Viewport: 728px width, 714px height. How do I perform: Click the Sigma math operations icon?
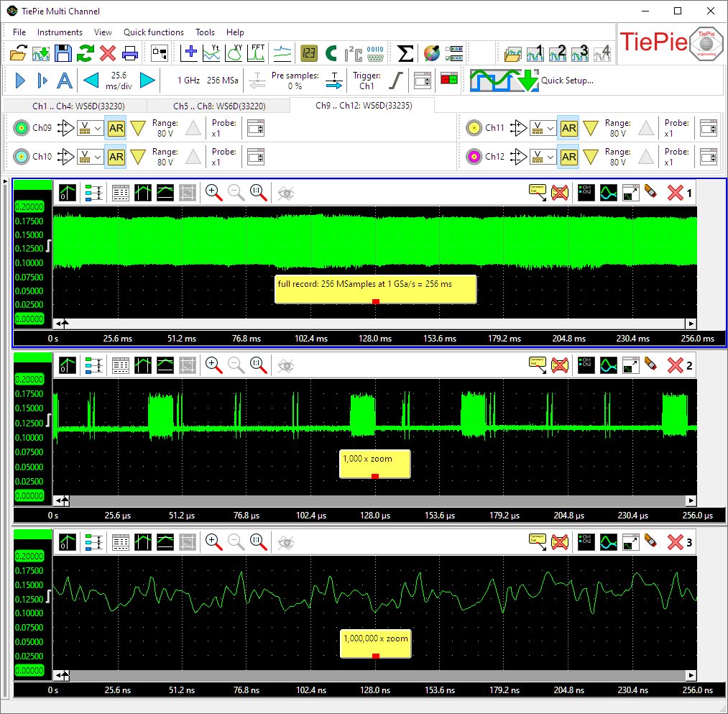405,53
